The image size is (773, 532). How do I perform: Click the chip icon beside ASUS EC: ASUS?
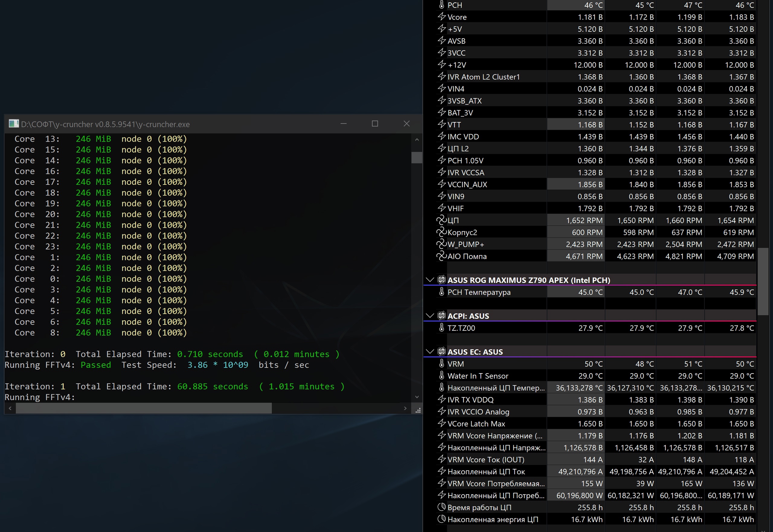tap(441, 352)
